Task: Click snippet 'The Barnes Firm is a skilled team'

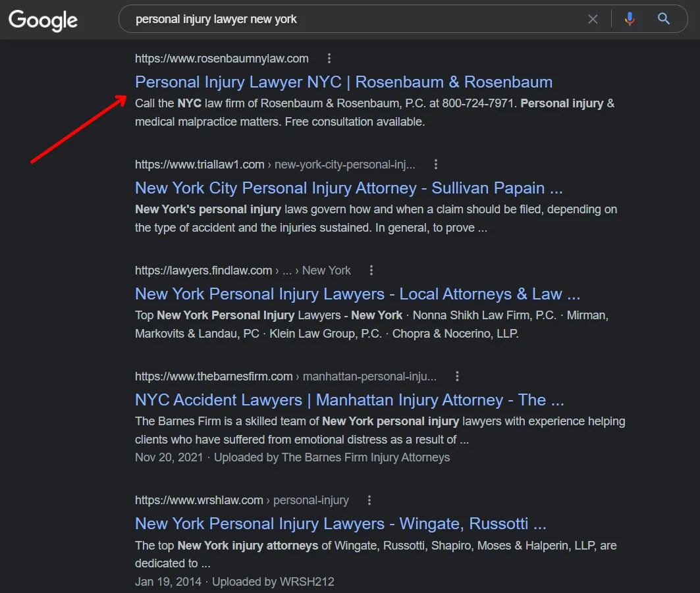Action: (381, 430)
